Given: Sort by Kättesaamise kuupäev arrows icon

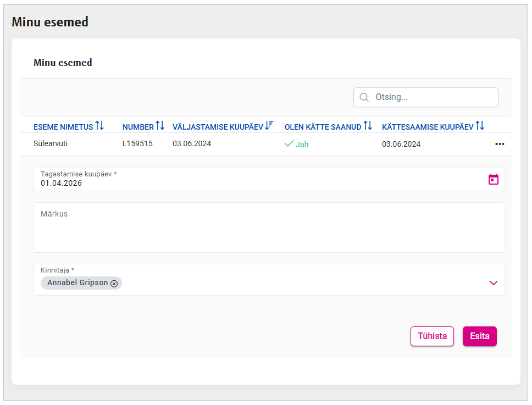Looking at the screenshot, I should pyautogui.click(x=480, y=126).
